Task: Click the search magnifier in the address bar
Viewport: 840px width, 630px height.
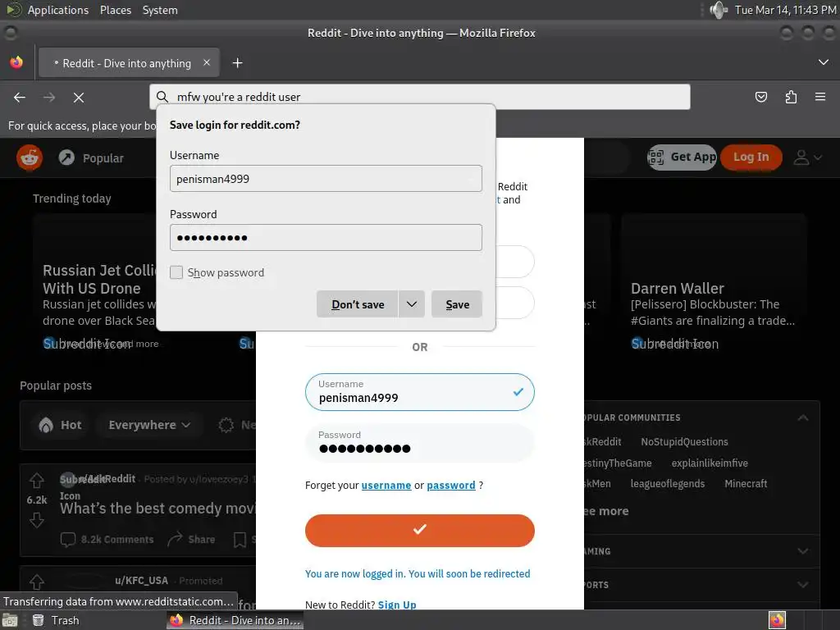Action: click(162, 97)
